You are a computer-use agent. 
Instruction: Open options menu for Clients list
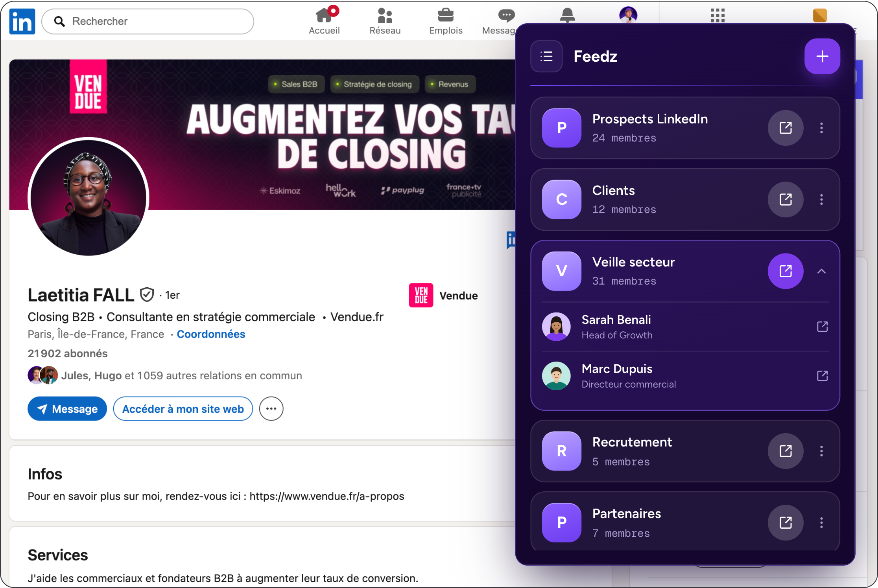pyautogui.click(x=821, y=199)
